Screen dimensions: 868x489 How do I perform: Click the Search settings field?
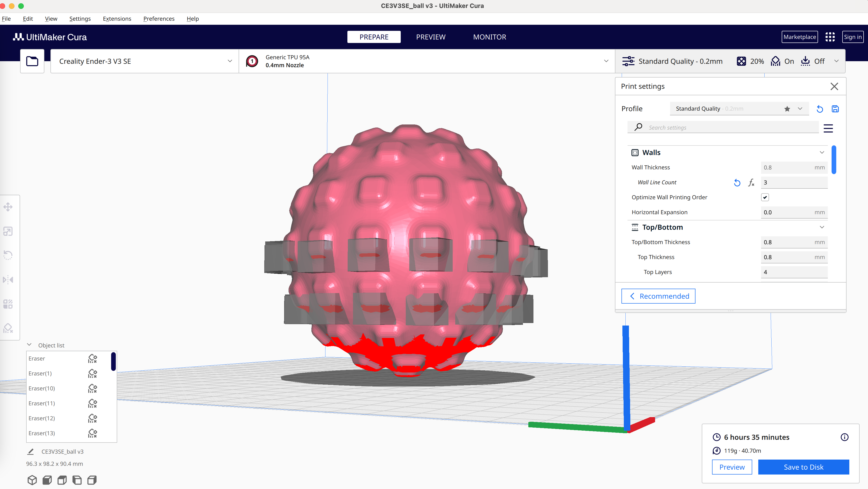(x=723, y=128)
